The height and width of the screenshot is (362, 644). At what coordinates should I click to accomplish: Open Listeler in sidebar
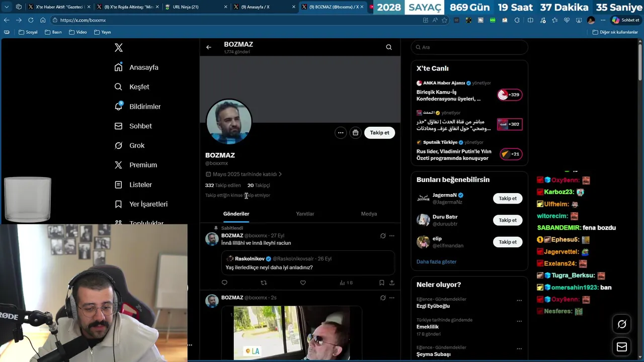pos(133,185)
